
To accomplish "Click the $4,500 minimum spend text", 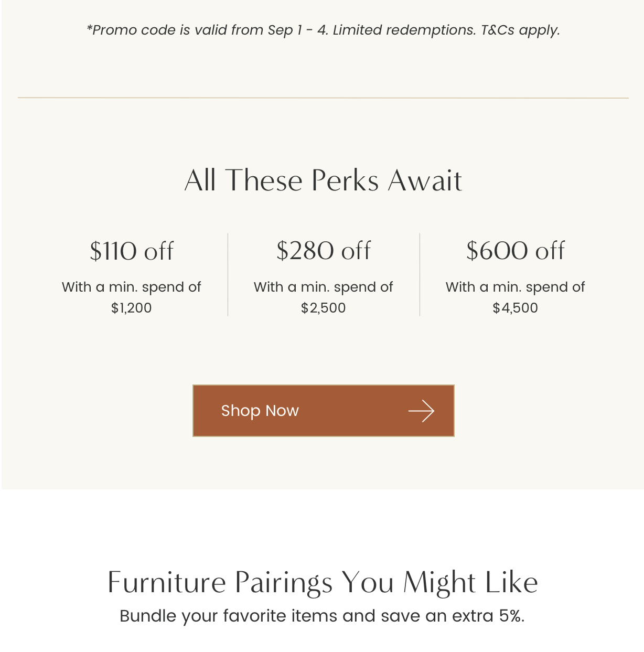I will [x=516, y=308].
